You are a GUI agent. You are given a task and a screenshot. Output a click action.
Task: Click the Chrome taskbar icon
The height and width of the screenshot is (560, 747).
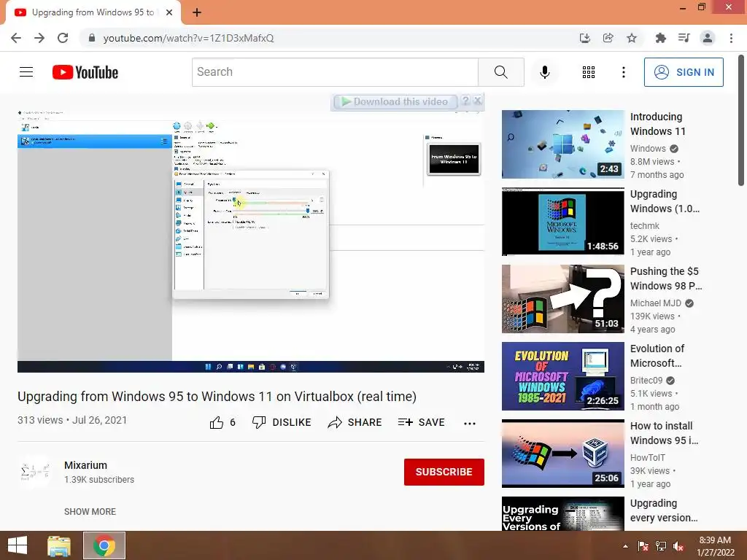tap(104, 545)
